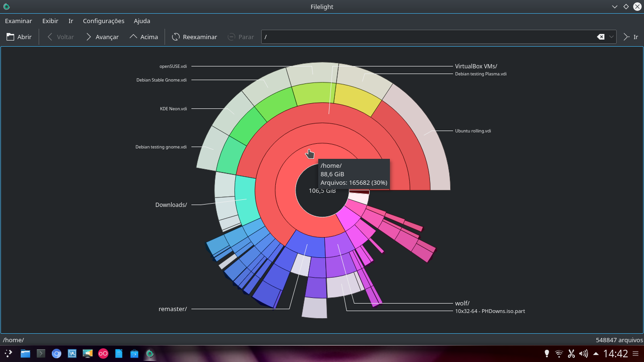The width and height of the screenshot is (644, 362).
Task: Open the Examinar menu
Action: coord(18,21)
